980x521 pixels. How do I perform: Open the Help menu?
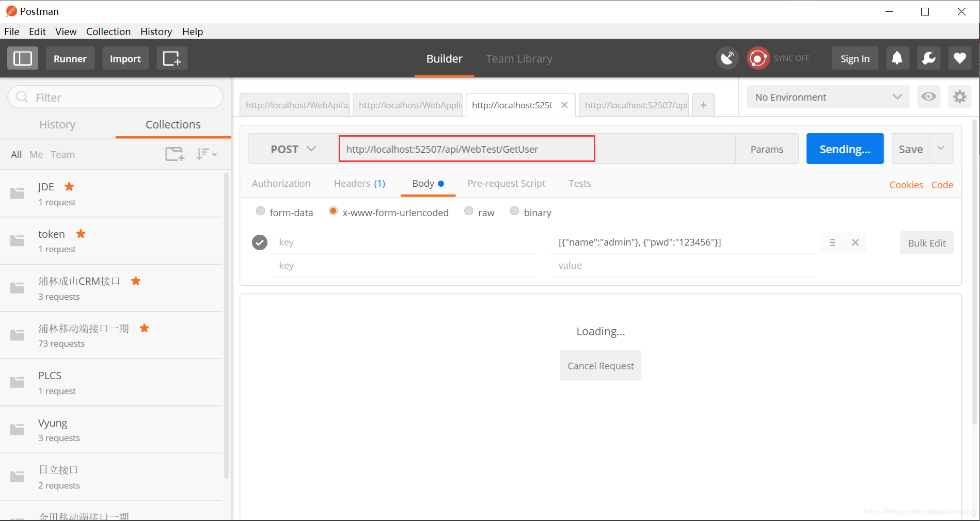[x=193, y=31]
